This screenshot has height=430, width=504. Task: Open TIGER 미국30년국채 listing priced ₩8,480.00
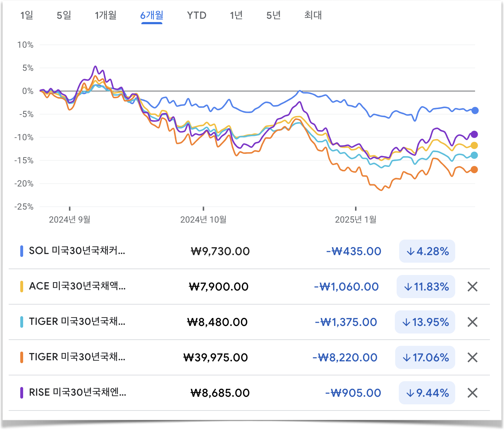click(x=77, y=321)
